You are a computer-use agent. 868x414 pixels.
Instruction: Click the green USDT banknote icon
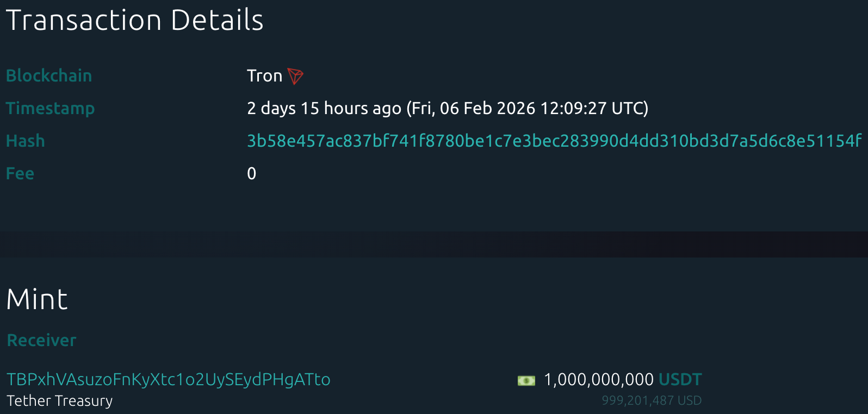[x=526, y=380]
